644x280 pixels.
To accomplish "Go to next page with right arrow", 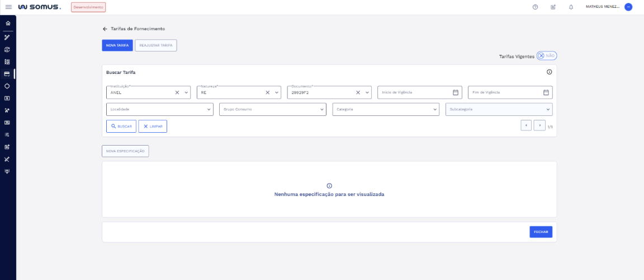I will tap(539, 125).
